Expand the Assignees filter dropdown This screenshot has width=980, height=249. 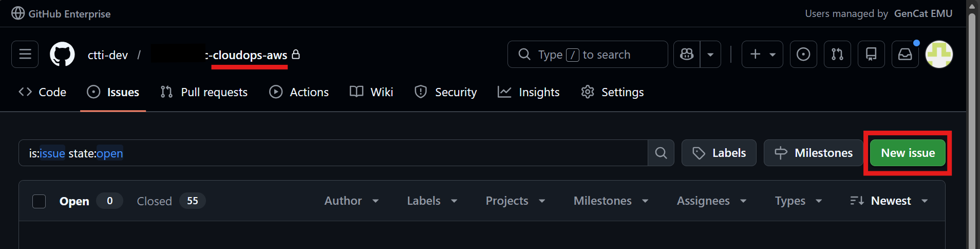point(711,201)
